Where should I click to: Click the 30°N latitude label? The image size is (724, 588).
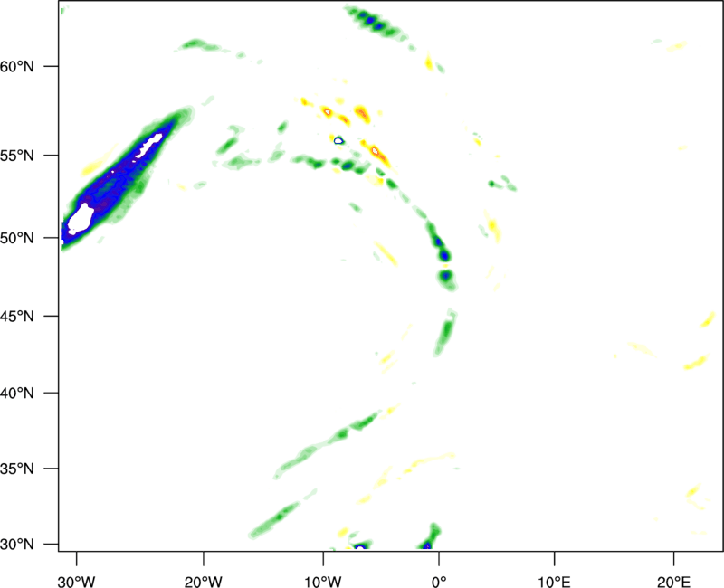pos(17,545)
